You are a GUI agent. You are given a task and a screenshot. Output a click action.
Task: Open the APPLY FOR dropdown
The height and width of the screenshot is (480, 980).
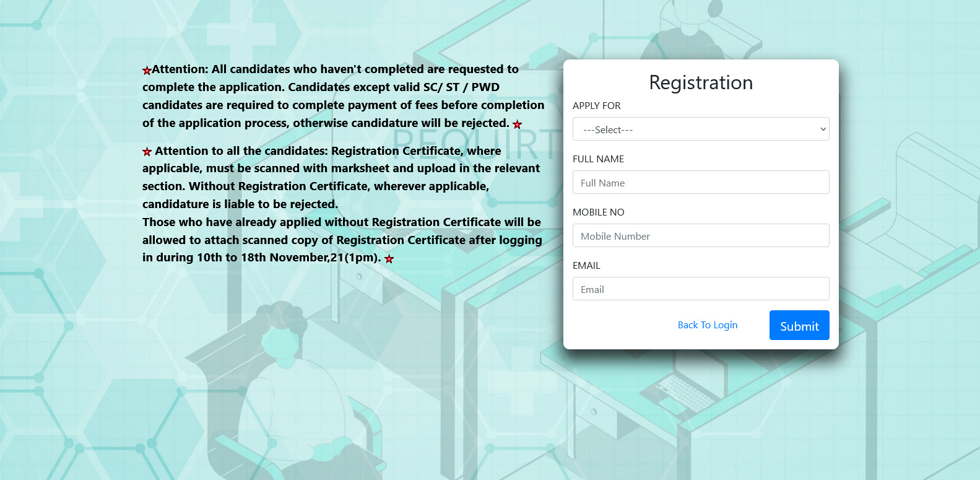click(701, 129)
